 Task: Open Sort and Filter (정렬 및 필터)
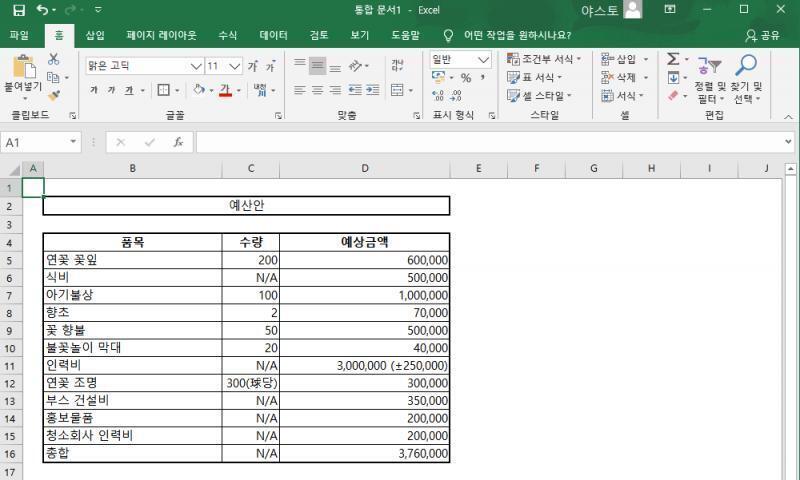[x=709, y=80]
